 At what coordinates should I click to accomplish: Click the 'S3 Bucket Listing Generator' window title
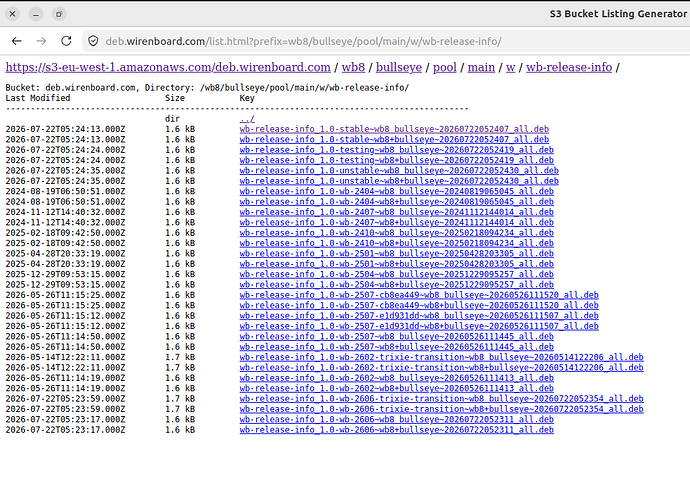618,14
